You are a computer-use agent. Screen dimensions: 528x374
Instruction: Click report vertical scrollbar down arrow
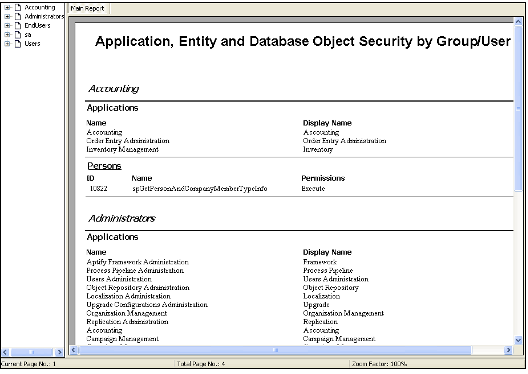click(x=518, y=340)
